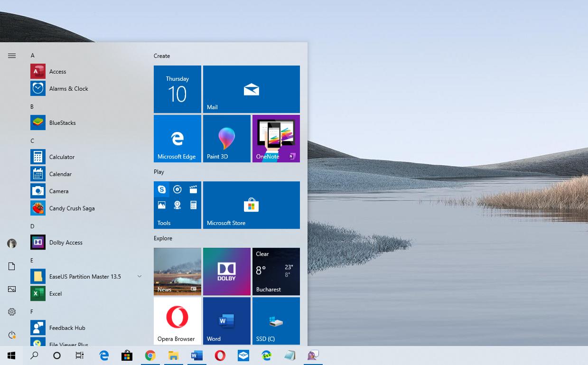Viewport: 588px width, 365px height.
Task: Open the Word tile in Explore group
Action: [227, 321]
